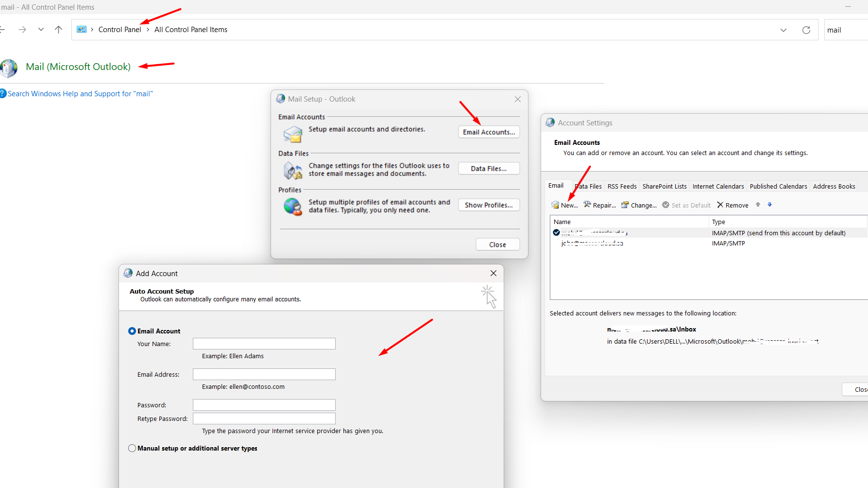Click Change... in Account Settings toolbar
The image size is (868, 488).
(x=639, y=205)
